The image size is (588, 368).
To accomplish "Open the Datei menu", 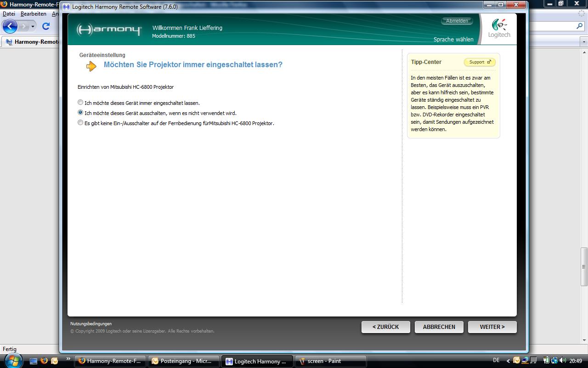I will click(x=9, y=14).
